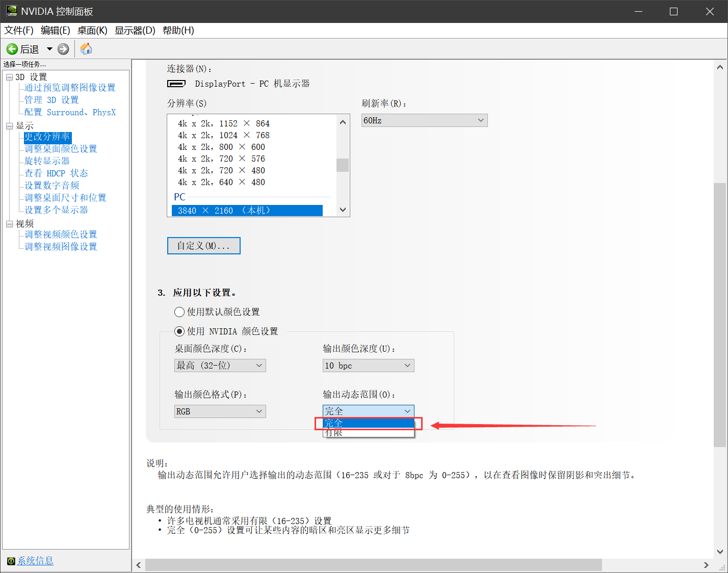The width and height of the screenshot is (728, 573).
Task: Select 使用默认颜色设置 radio button
Action: 179,312
